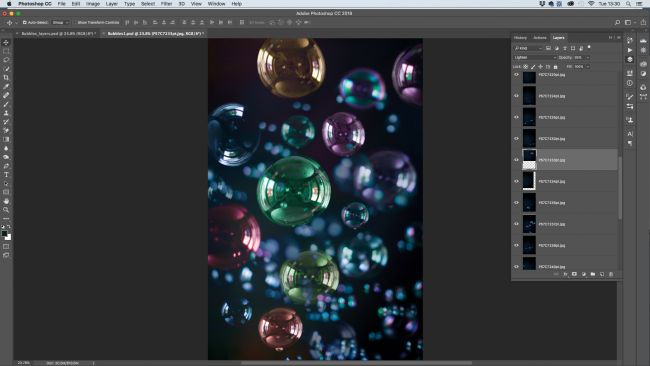Click the foreground color swatch
The height and width of the screenshot is (366, 650).
tap(5, 234)
